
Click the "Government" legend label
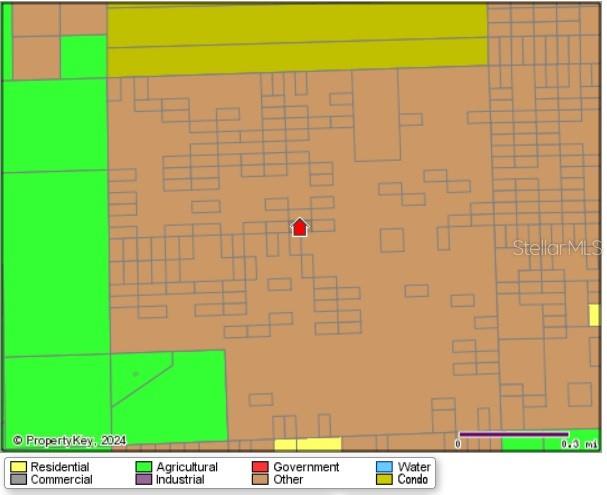306,467
